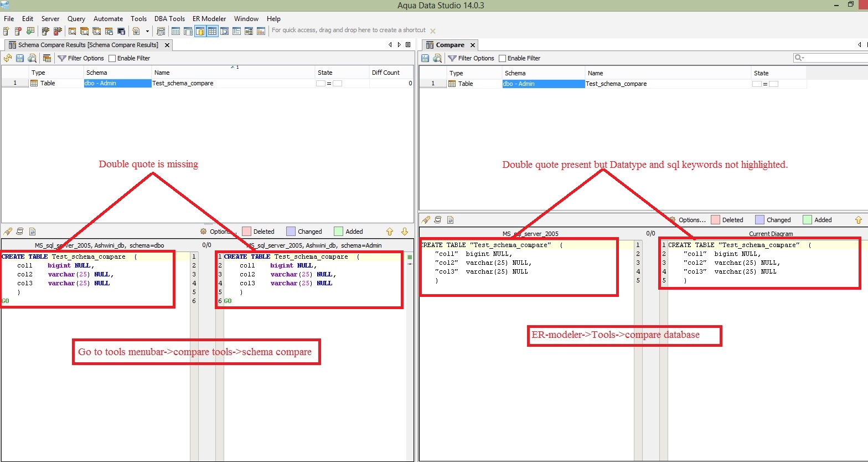Open Filter Options in Schema Compare Results
Viewport: 868px width, 462px height.
click(x=81, y=58)
